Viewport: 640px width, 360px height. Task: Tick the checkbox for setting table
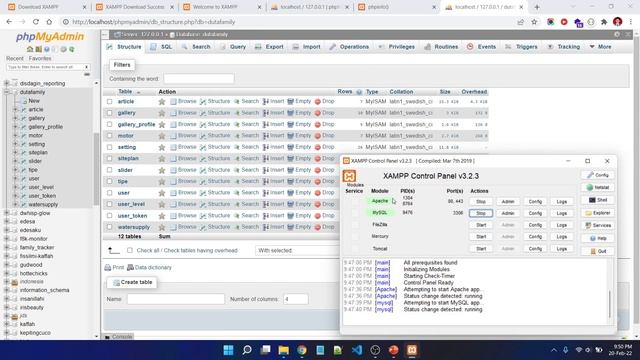(x=109, y=147)
